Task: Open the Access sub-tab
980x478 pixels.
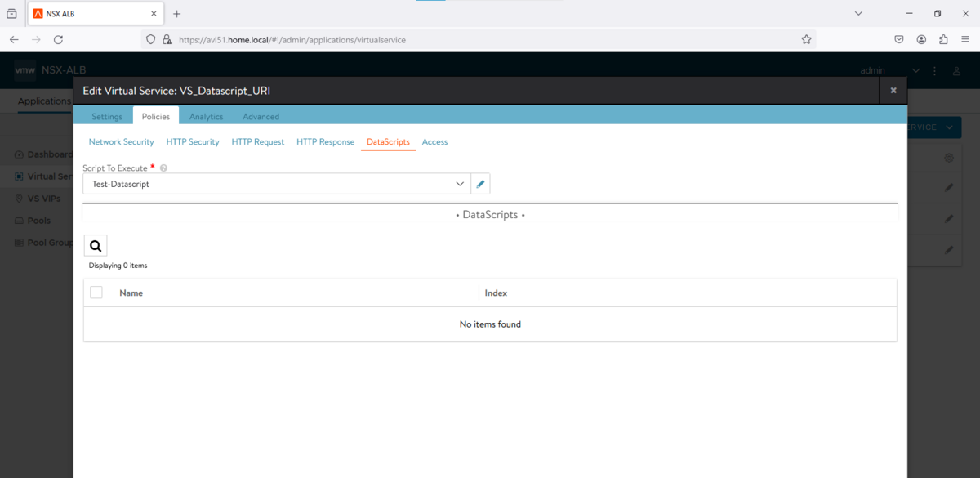Action: pyautogui.click(x=435, y=142)
